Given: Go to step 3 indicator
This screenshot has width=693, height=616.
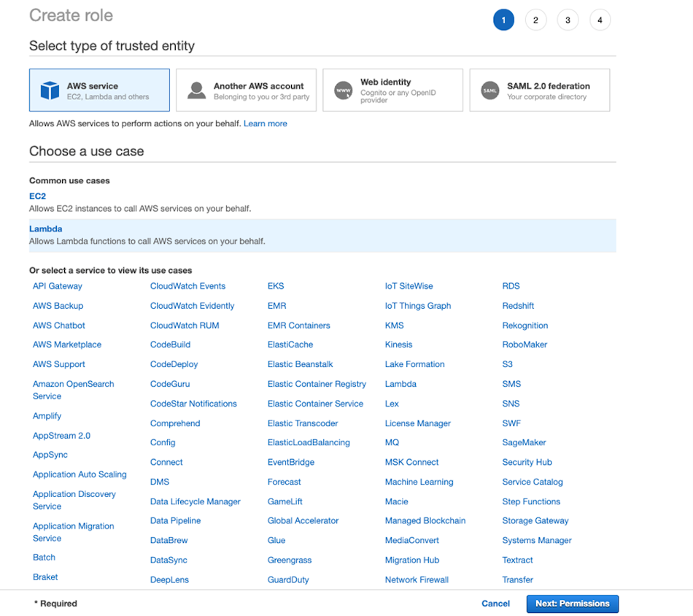Looking at the screenshot, I should 568,20.
